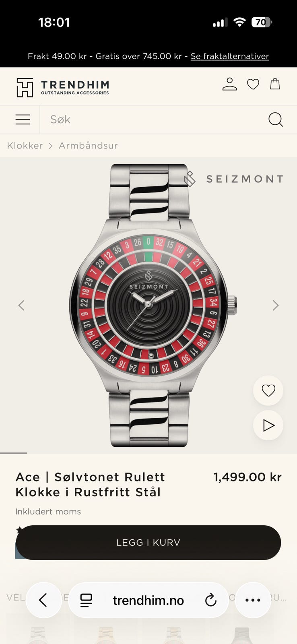Click the Trendhim logo
Screen dimensions: 297x644
coord(63,87)
